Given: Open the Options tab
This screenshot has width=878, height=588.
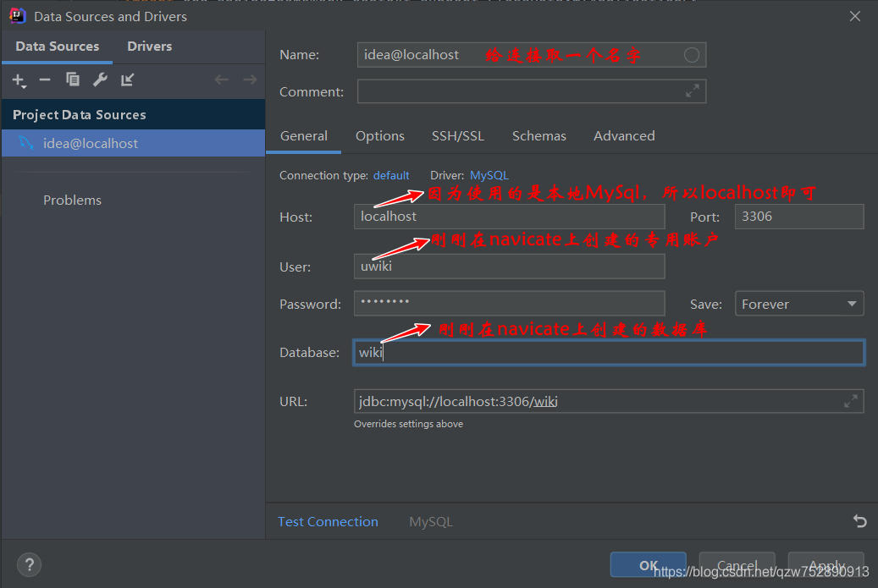Looking at the screenshot, I should coord(379,136).
